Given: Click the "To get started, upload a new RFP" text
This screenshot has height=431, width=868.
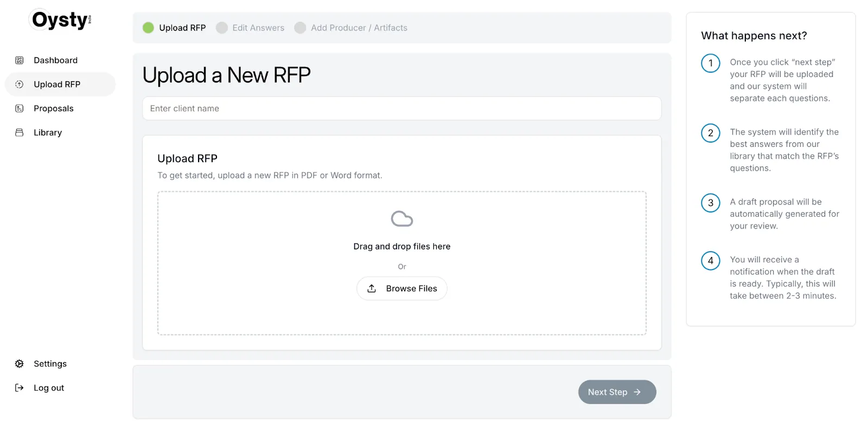Looking at the screenshot, I should (x=270, y=175).
